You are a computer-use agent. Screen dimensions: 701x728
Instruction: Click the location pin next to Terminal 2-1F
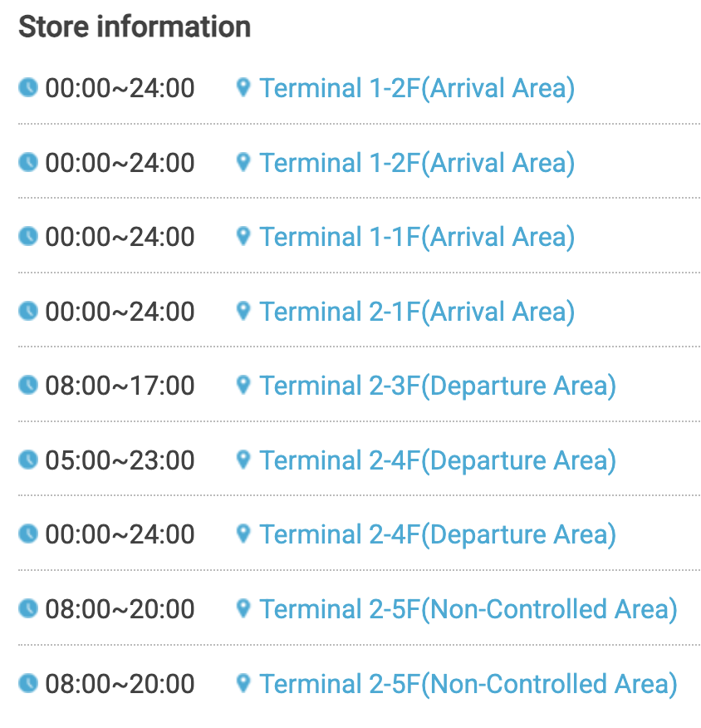tap(243, 312)
